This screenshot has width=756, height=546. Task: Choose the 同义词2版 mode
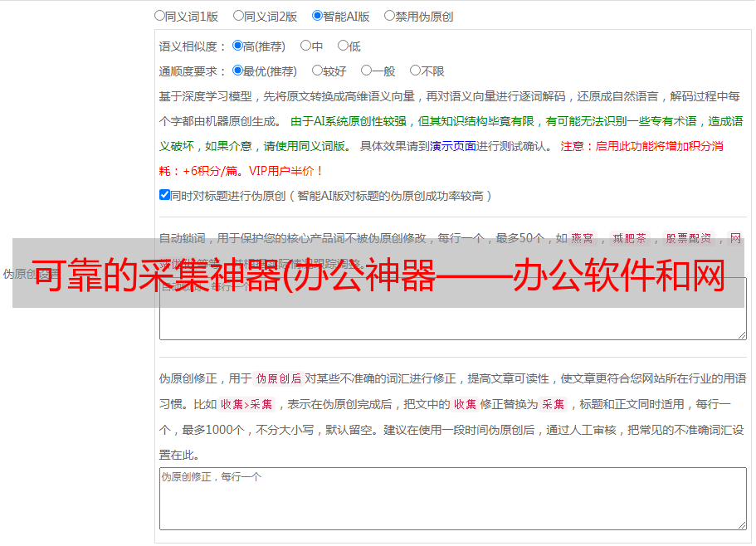pos(238,16)
